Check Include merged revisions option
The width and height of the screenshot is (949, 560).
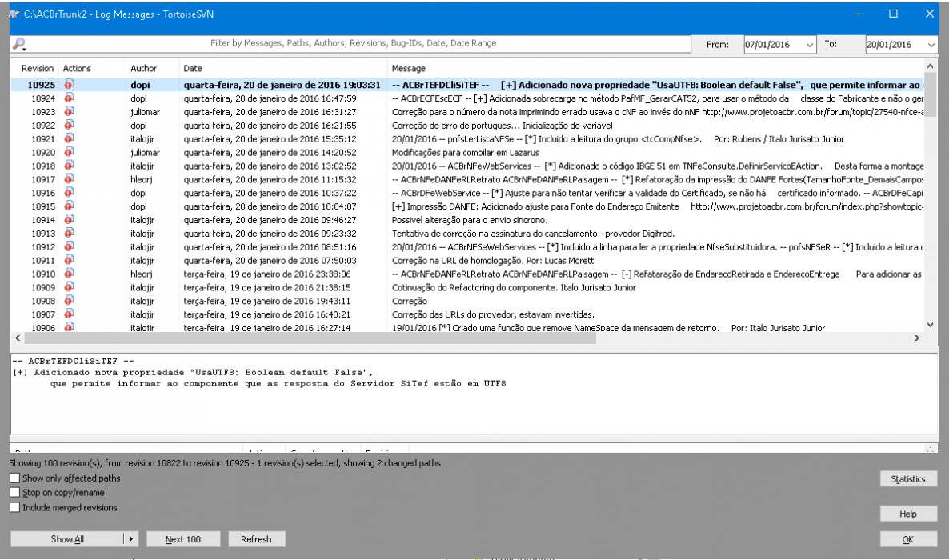coord(15,507)
